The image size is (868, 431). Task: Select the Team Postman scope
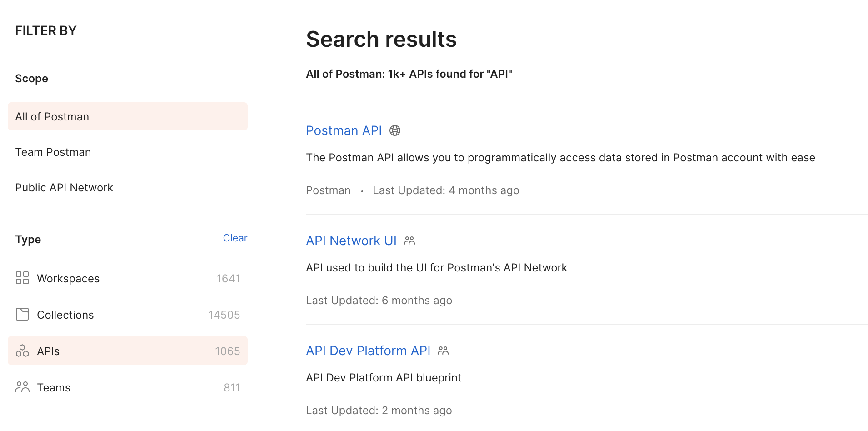coord(128,152)
